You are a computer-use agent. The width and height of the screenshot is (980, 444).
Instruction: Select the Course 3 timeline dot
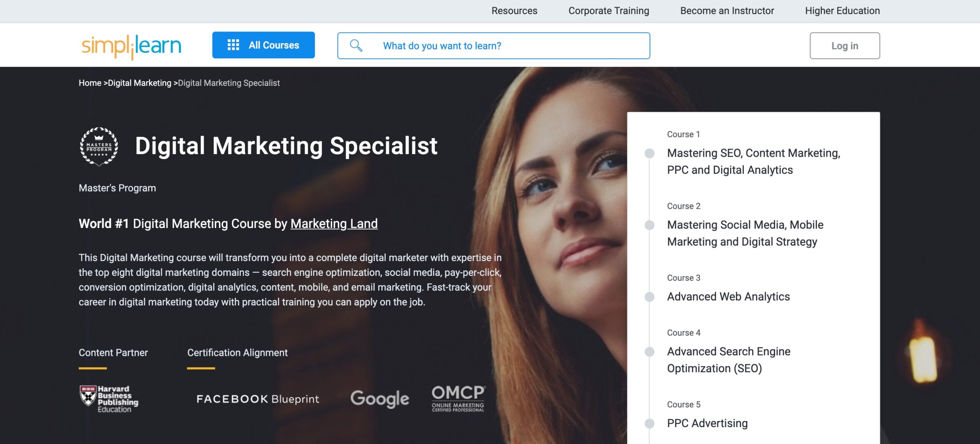point(649,297)
